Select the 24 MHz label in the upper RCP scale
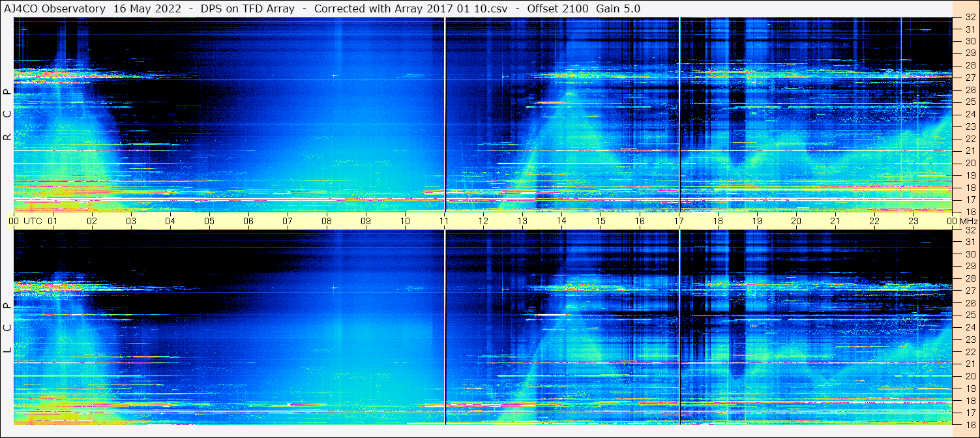Image resolution: width=980 pixels, height=438 pixels. pyautogui.click(x=970, y=115)
